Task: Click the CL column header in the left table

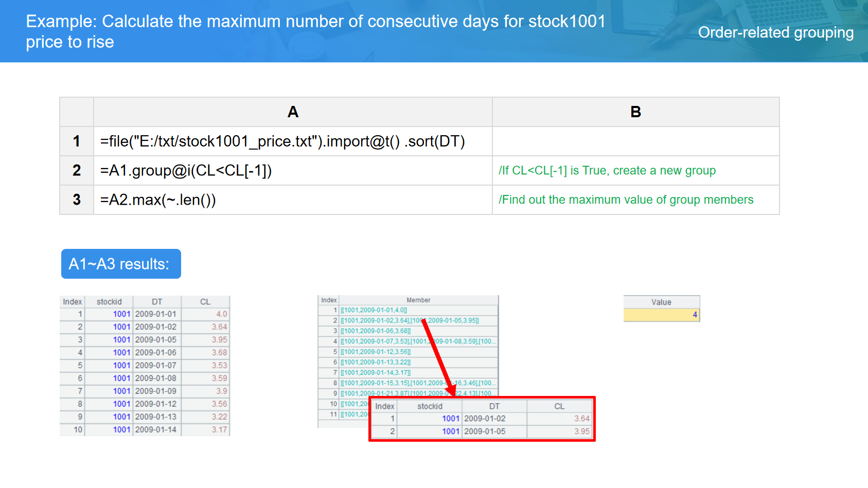Action: click(x=205, y=302)
